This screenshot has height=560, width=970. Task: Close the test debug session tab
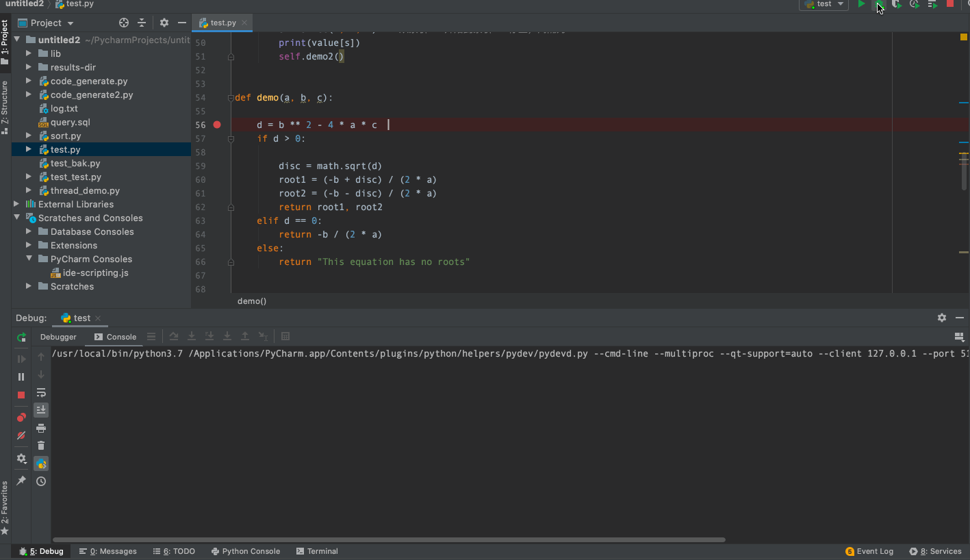pos(98,318)
